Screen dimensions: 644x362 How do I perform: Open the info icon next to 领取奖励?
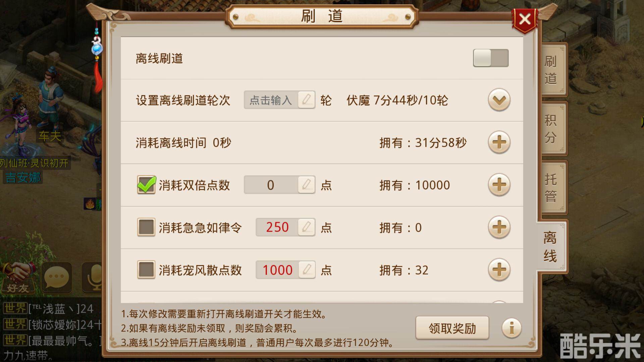point(512,328)
